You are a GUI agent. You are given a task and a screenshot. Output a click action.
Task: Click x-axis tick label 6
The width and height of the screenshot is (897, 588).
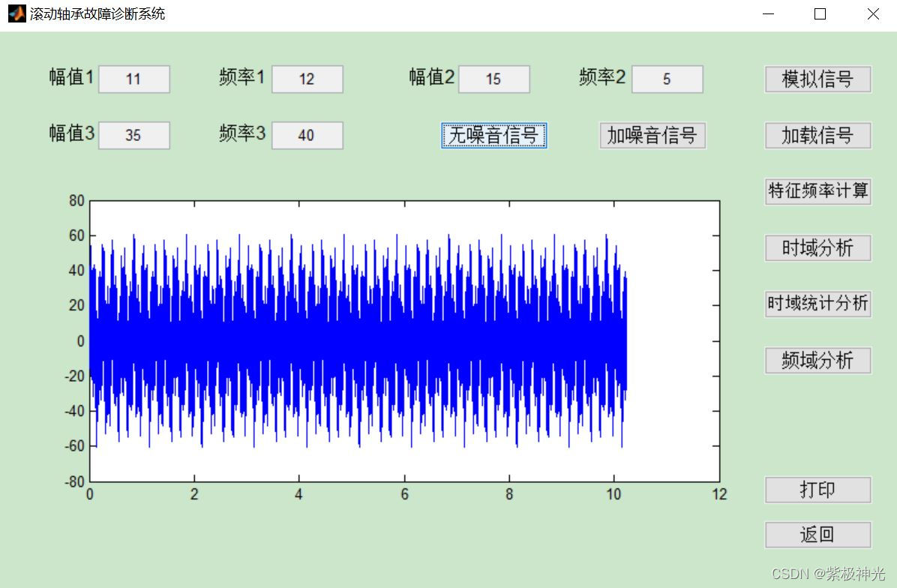coord(404,494)
